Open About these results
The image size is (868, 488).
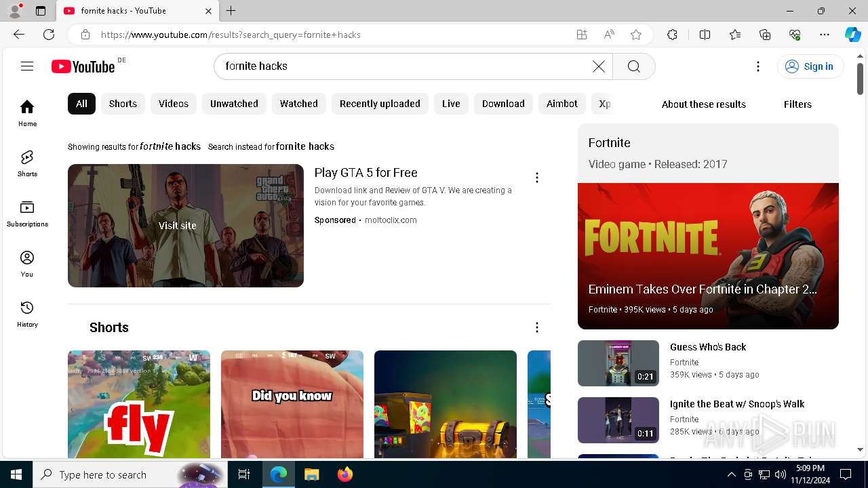click(x=704, y=104)
